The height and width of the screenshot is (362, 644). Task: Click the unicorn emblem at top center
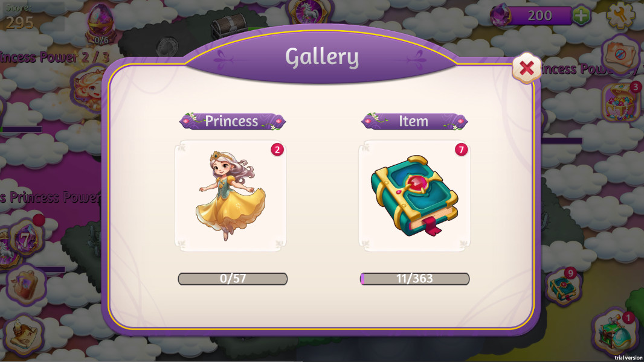click(308, 11)
